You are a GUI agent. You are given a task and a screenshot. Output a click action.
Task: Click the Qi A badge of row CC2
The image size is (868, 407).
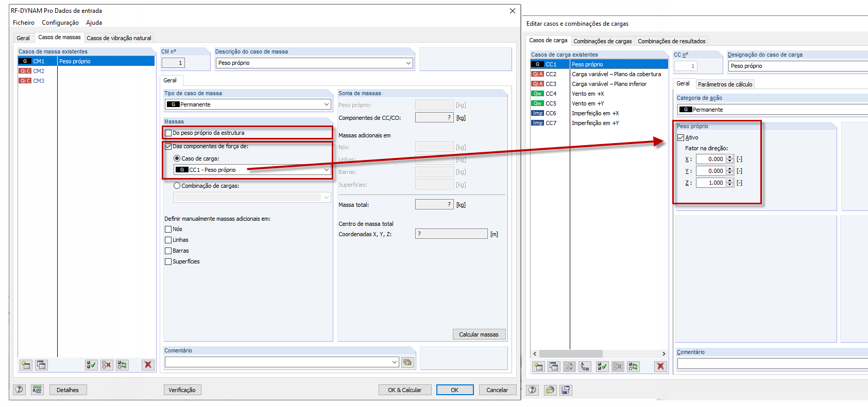[537, 74]
